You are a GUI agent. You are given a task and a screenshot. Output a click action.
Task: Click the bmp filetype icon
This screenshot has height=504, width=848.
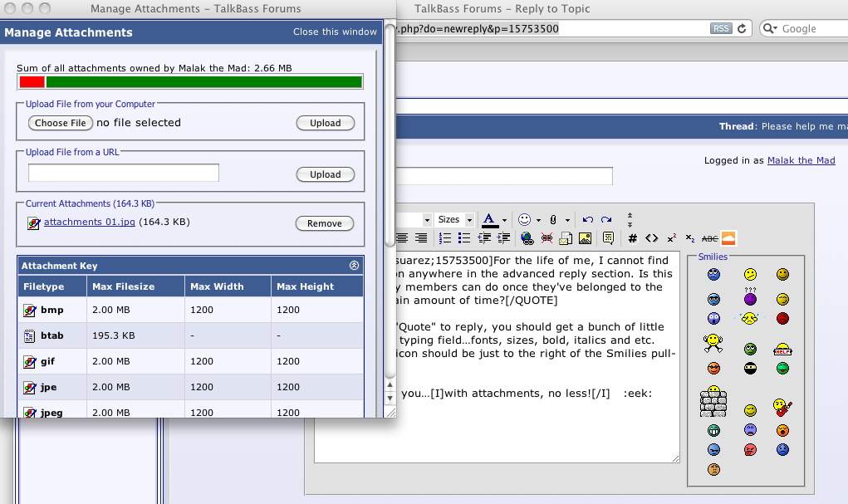click(30, 311)
